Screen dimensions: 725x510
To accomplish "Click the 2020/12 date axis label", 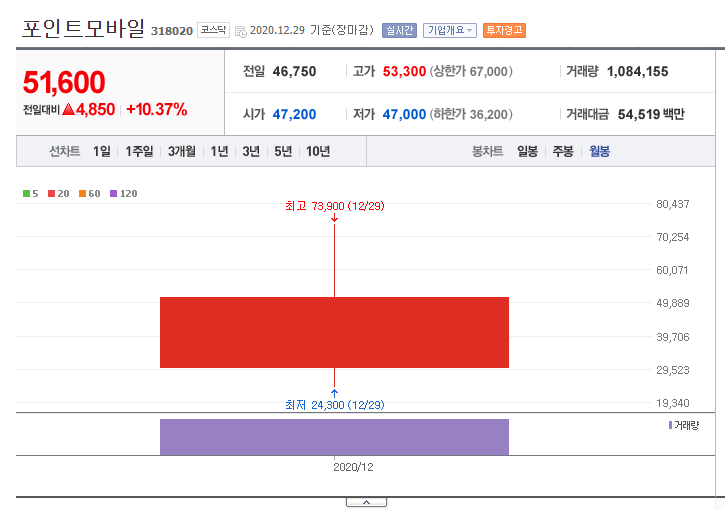I will pyautogui.click(x=353, y=467).
